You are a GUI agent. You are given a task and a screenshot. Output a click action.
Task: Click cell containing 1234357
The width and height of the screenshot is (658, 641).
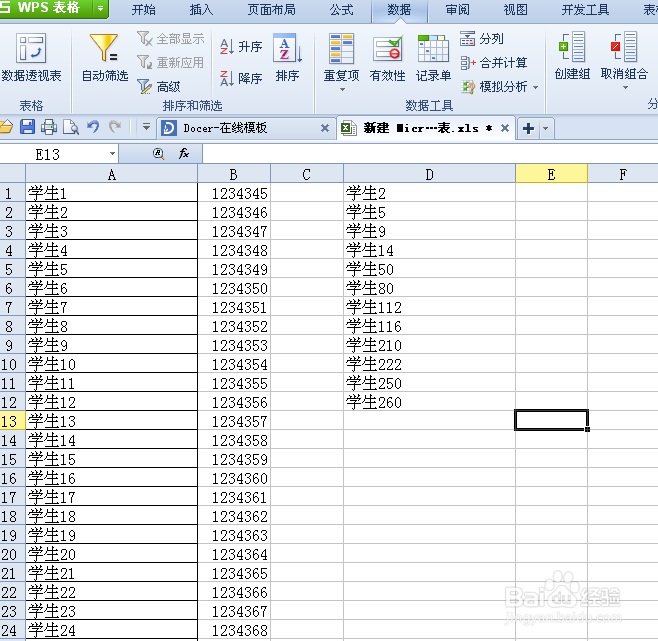click(x=234, y=421)
